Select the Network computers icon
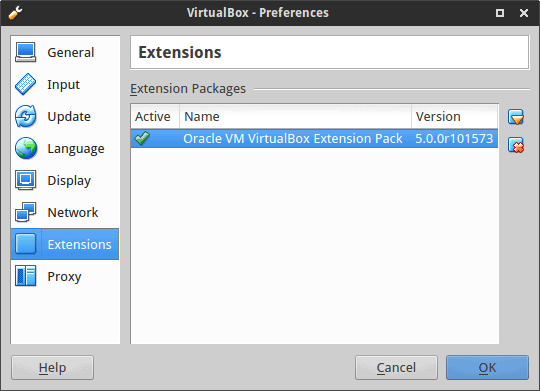This screenshot has width=540, height=391. point(25,212)
